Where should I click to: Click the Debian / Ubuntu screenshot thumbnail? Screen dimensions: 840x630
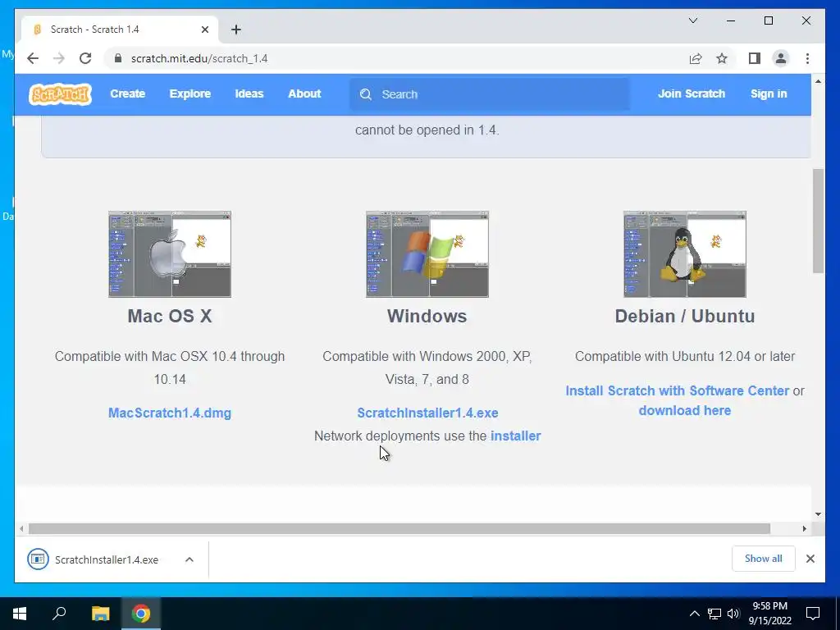tap(685, 254)
